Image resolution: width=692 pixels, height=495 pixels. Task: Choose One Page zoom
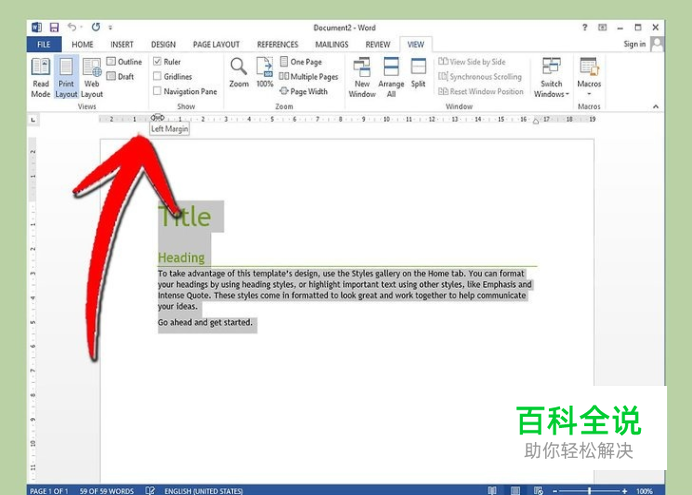[x=301, y=62]
